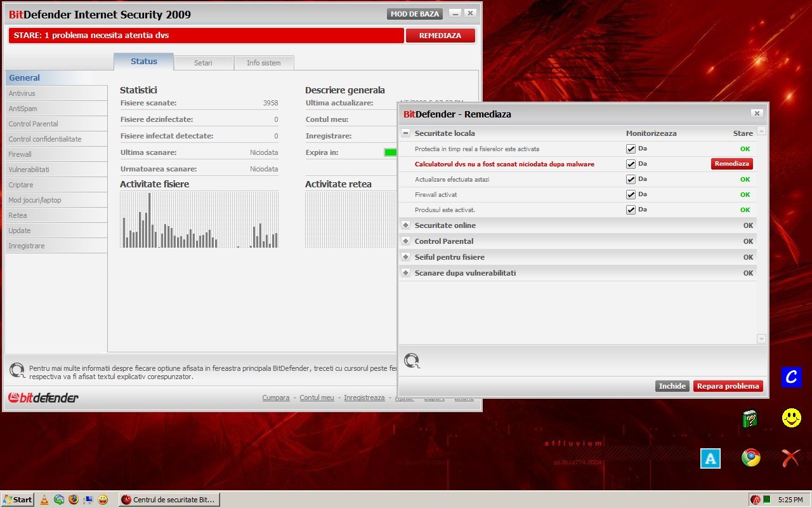
Task: Click the Activitate retea graph
Action: [x=351, y=220]
